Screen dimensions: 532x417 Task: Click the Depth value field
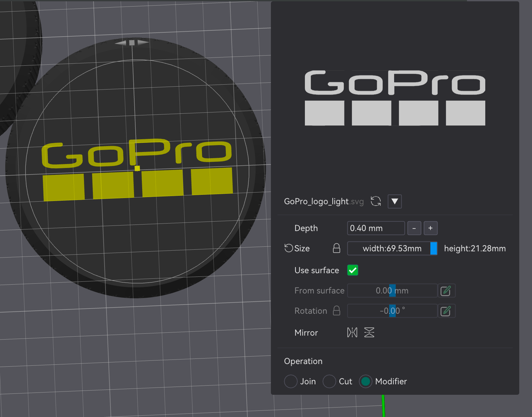click(376, 228)
